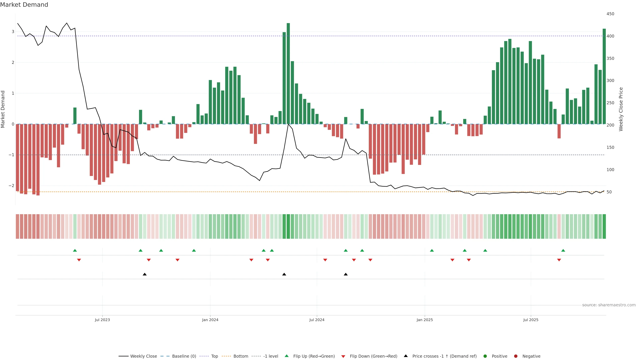Click the Jul 2025 x-axis label
The width and height of the screenshot is (644, 362).
531,320
